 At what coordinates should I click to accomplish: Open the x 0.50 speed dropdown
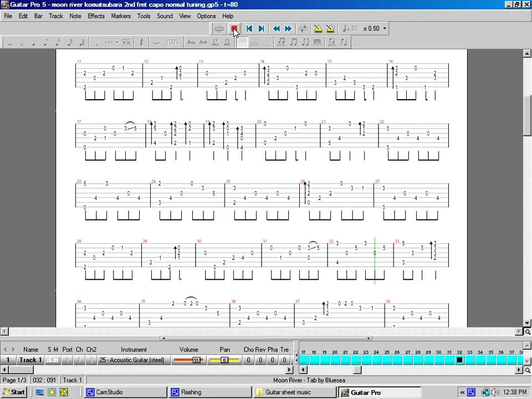click(385, 28)
